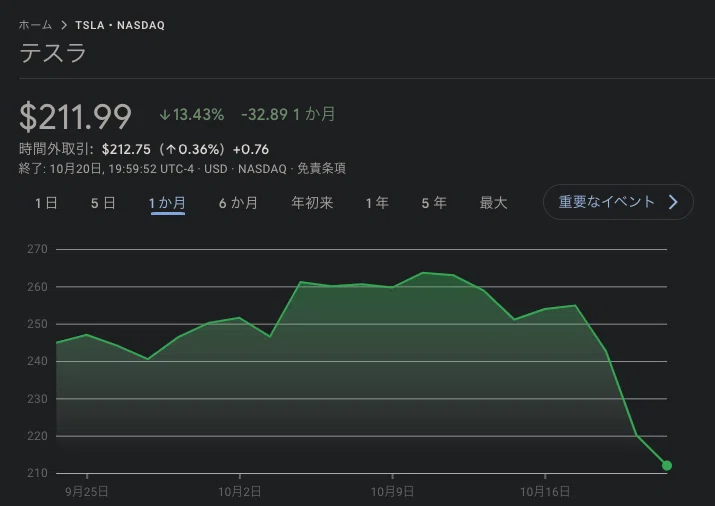Click the 10月2日 axis label
715x506 pixels.
tap(239, 492)
